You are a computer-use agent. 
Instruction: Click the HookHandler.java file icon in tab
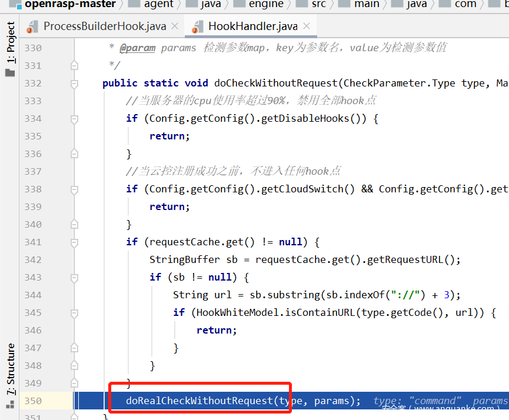tap(196, 26)
